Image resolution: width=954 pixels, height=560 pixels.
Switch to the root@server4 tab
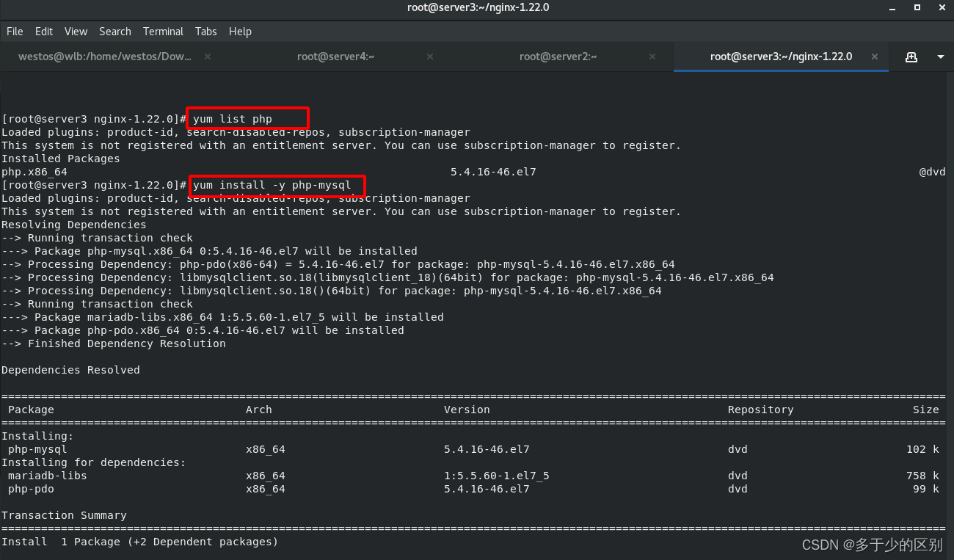335,57
